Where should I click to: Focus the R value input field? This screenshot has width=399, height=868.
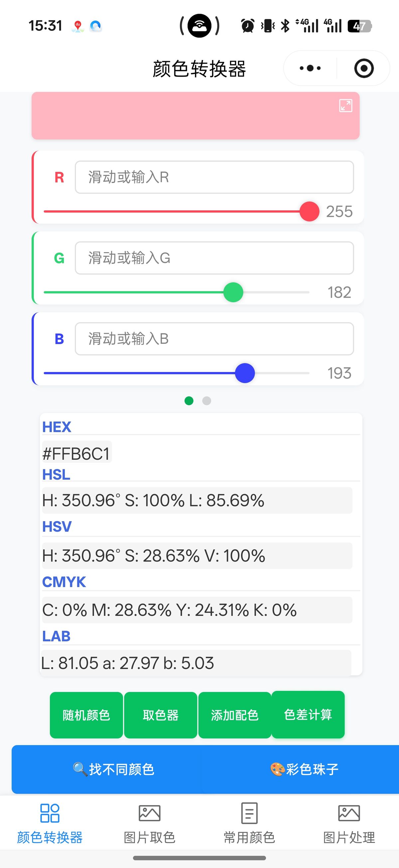pos(214,177)
